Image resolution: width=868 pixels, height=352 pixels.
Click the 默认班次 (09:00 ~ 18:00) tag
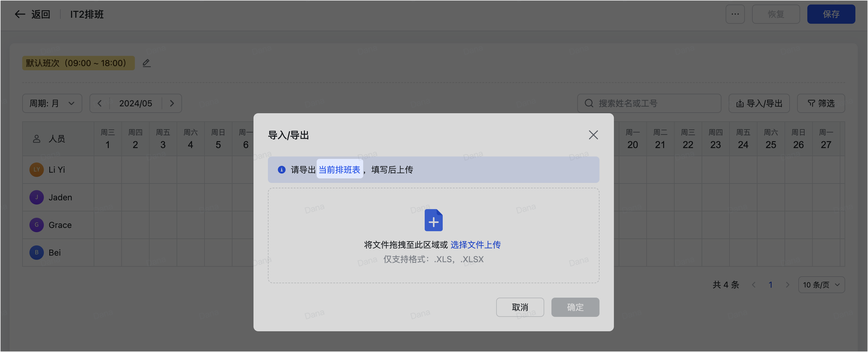(x=78, y=63)
